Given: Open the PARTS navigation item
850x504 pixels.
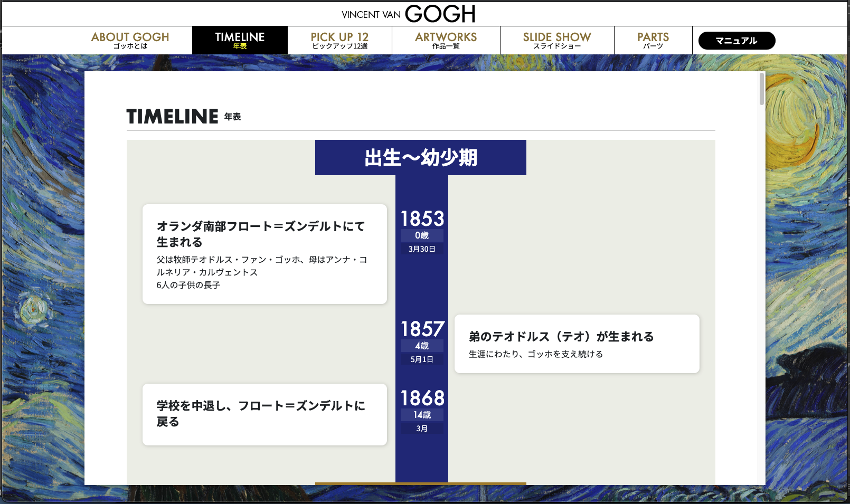Looking at the screenshot, I should [653, 40].
